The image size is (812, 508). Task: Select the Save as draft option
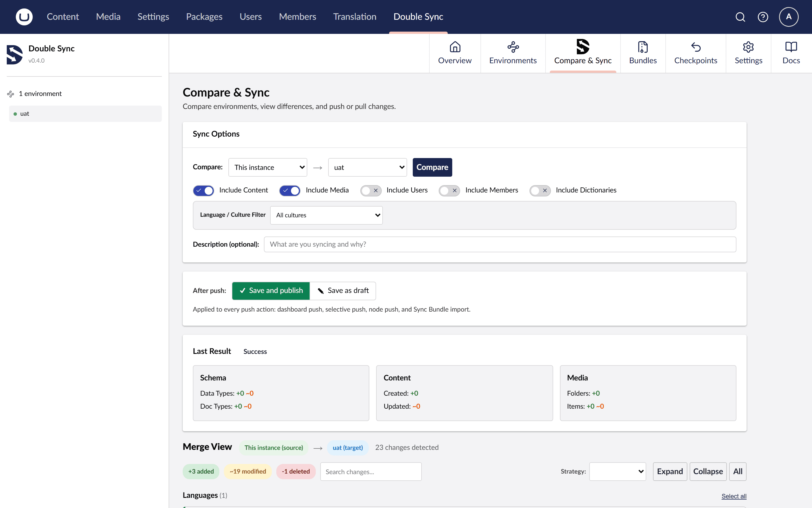tap(343, 291)
